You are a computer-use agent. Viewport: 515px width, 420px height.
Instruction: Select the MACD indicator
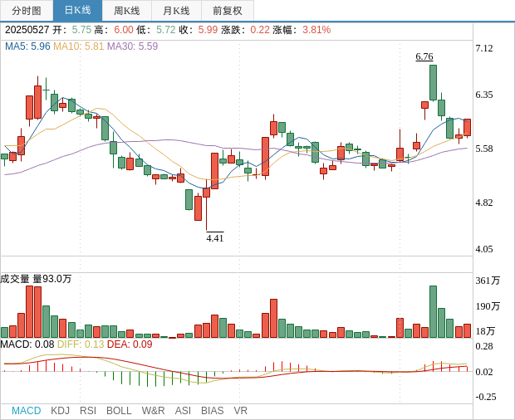[26, 411]
